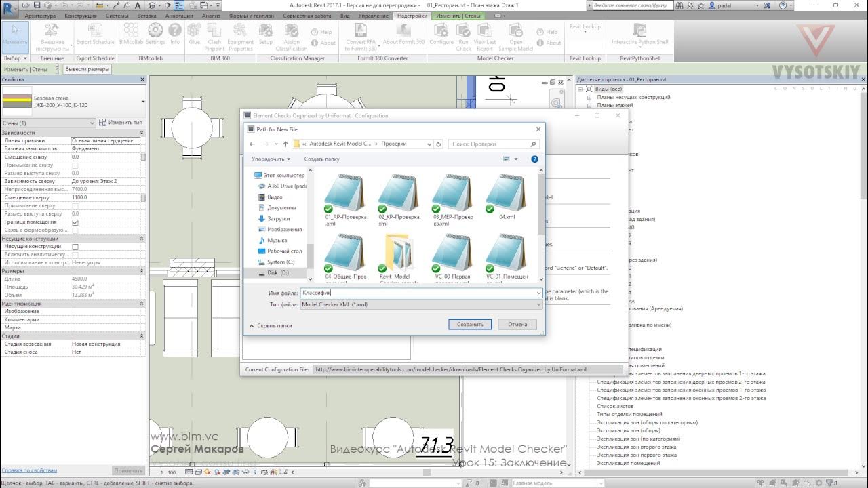Viewport: 868px width, 488px height.
Task: Open the Упорядочить dropdown in save dialog
Action: (x=271, y=159)
